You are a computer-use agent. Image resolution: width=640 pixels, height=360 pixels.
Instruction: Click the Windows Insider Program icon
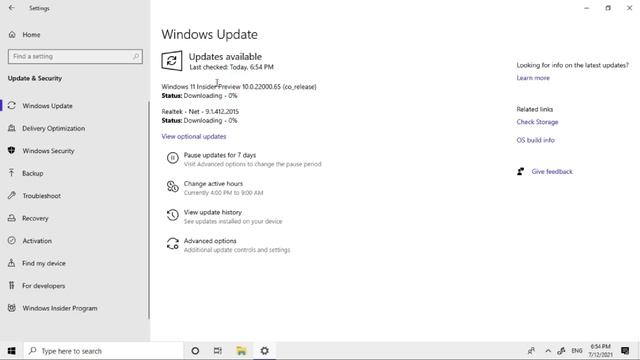[x=12, y=308]
